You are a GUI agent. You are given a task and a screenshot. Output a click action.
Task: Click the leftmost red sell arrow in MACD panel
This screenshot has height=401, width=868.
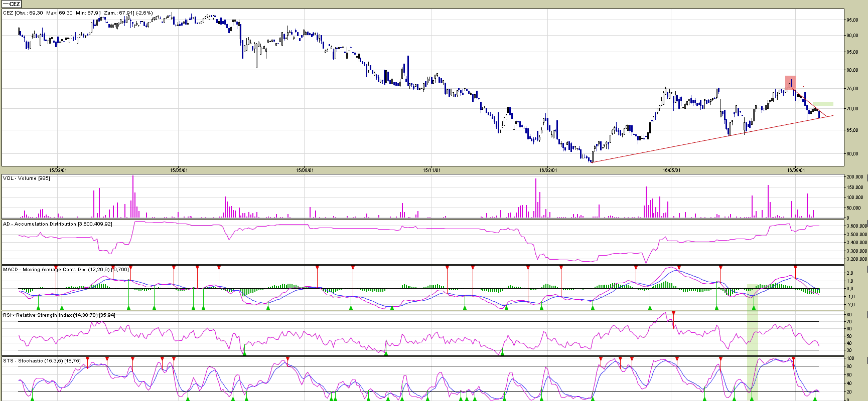56,268
